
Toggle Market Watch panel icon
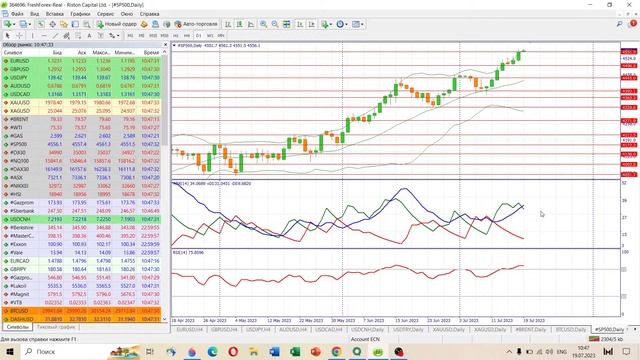pyautogui.click(x=40, y=24)
